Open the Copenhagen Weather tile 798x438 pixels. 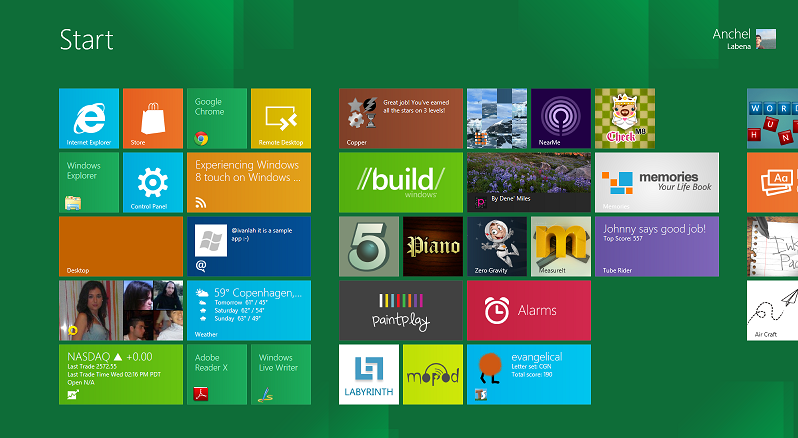pyautogui.click(x=249, y=310)
